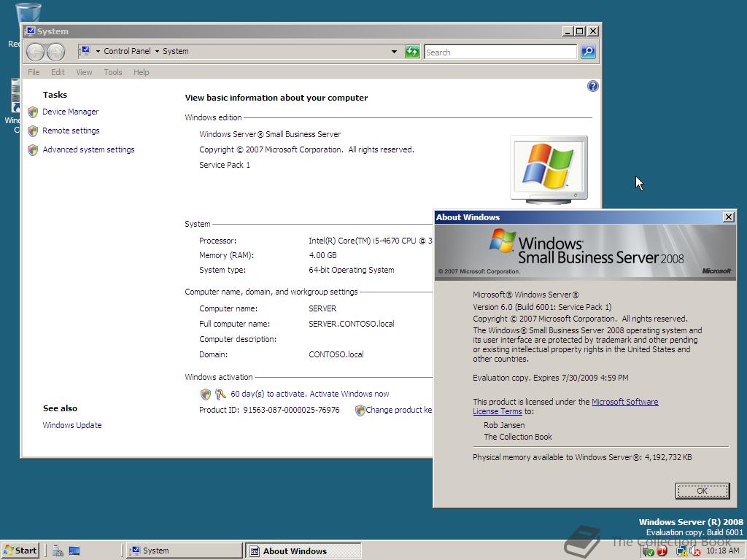Viewport: 747px width, 560px height.
Task: Click the 4.00 GB memory value
Action: pyautogui.click(x=322, y=255)
